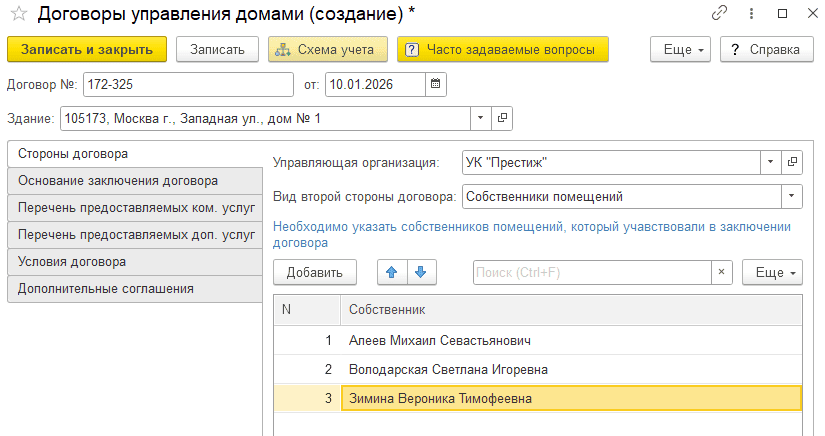Click the УК "Престиж" organization field
The height and width of the screenshot is (436, 825).
611,163
